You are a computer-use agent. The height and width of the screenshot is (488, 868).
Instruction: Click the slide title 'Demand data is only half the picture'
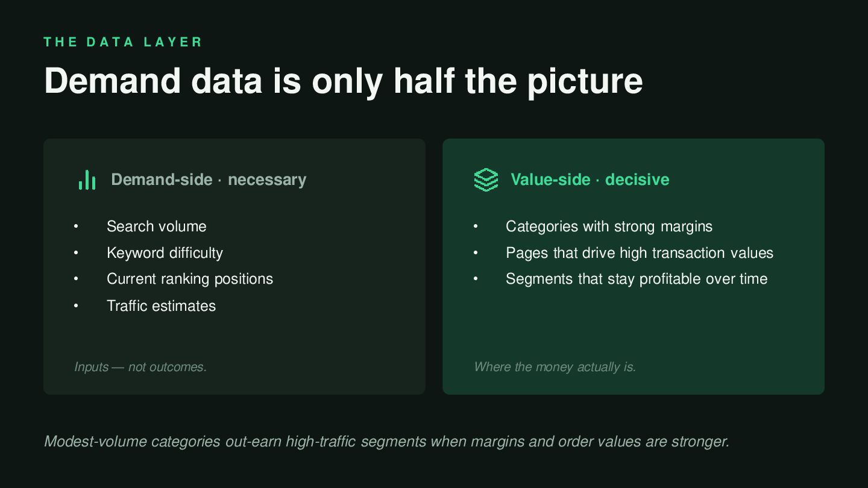click(x=344, y=81)
